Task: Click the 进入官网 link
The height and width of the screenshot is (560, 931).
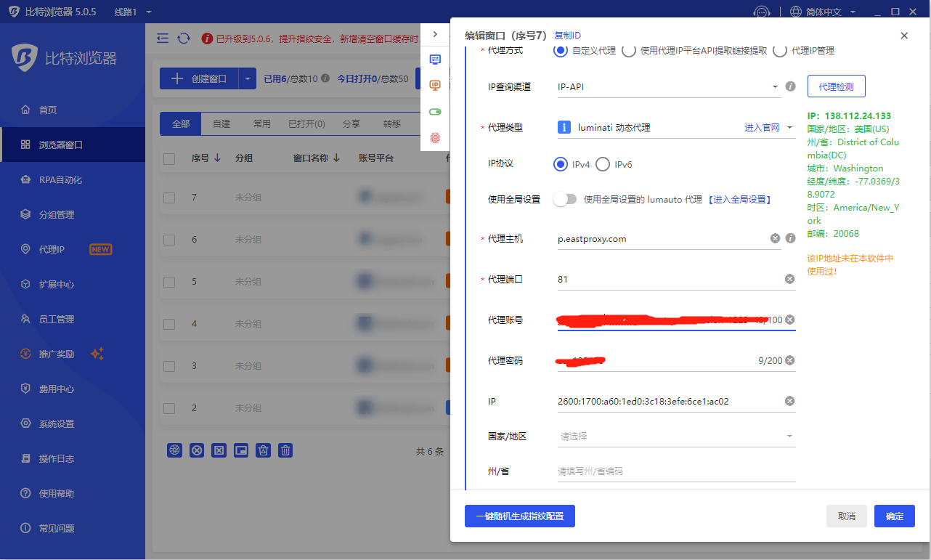Action: point(762,127)
